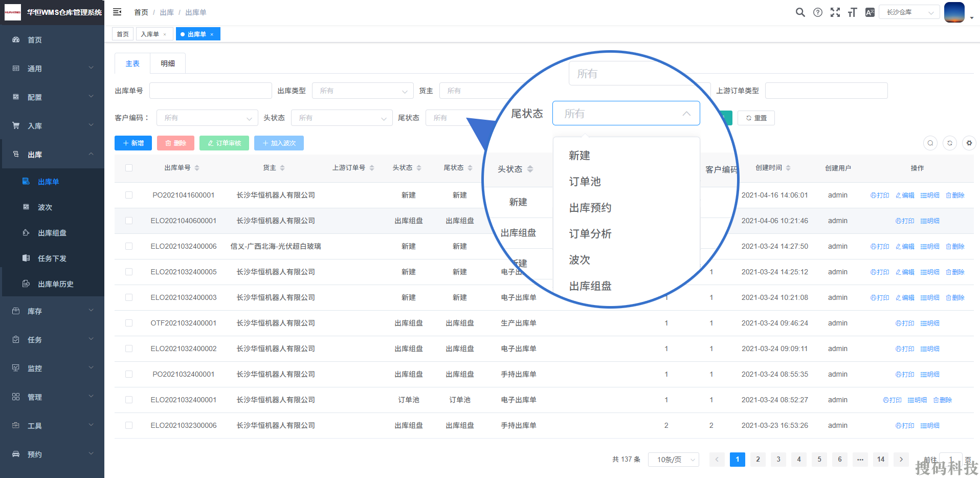Click 明细 for ELO2021040600001 row
The width and height of the screenshot is (980, 478).
(x=930, y=221)
